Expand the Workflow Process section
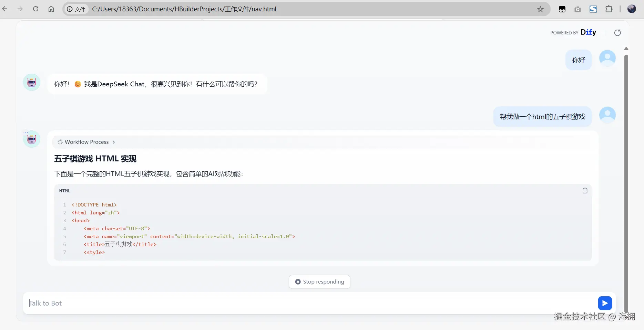Screen dimensions: 644x330 point(86,142)
